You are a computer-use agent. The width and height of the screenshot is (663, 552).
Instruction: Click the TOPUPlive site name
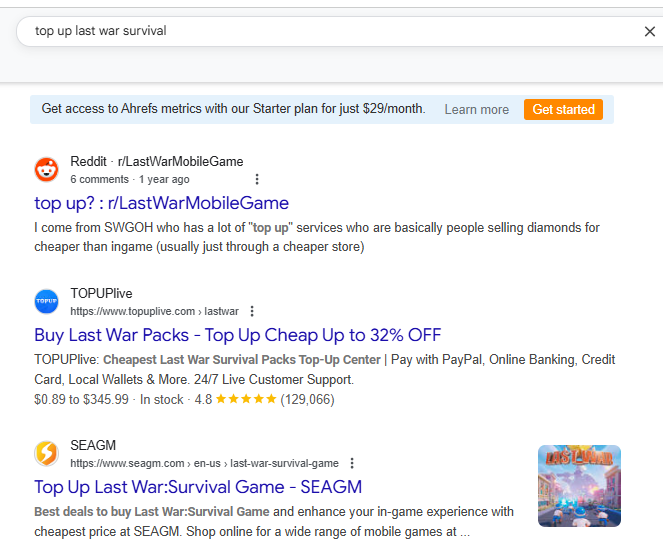(101, 294)
